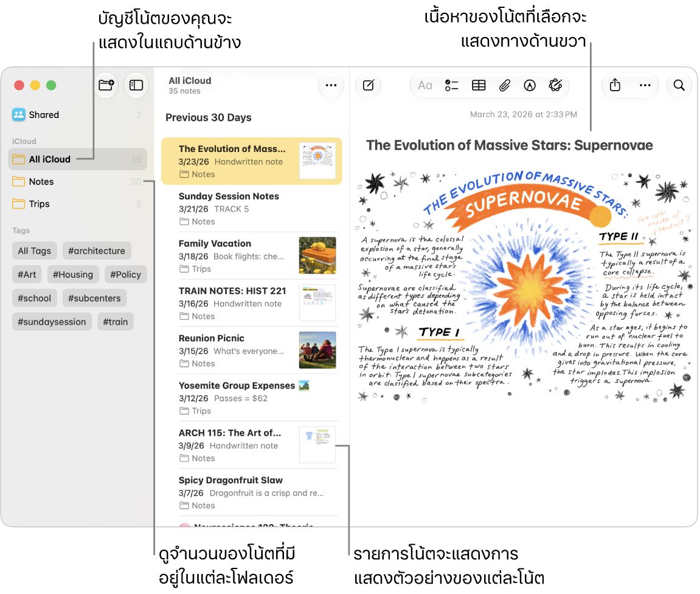Search notes with the magnifier icon
Screen dimensions: 700x594
click(x=679, y=85)
